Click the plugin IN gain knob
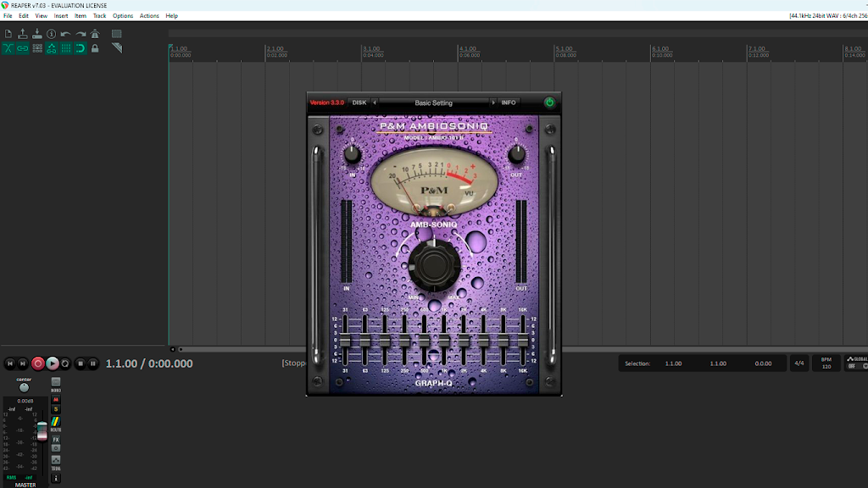Screen dimensions: 868x488 [352, 154]
